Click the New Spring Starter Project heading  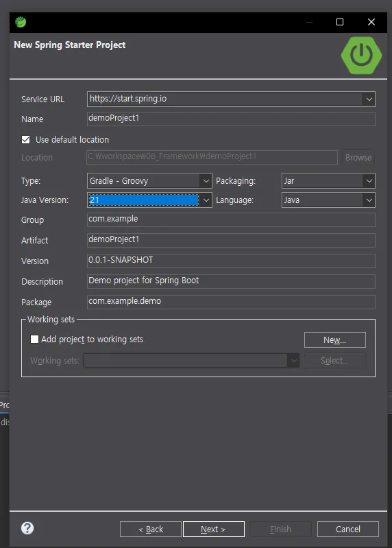pyautogui.click(x=69, y=45)
